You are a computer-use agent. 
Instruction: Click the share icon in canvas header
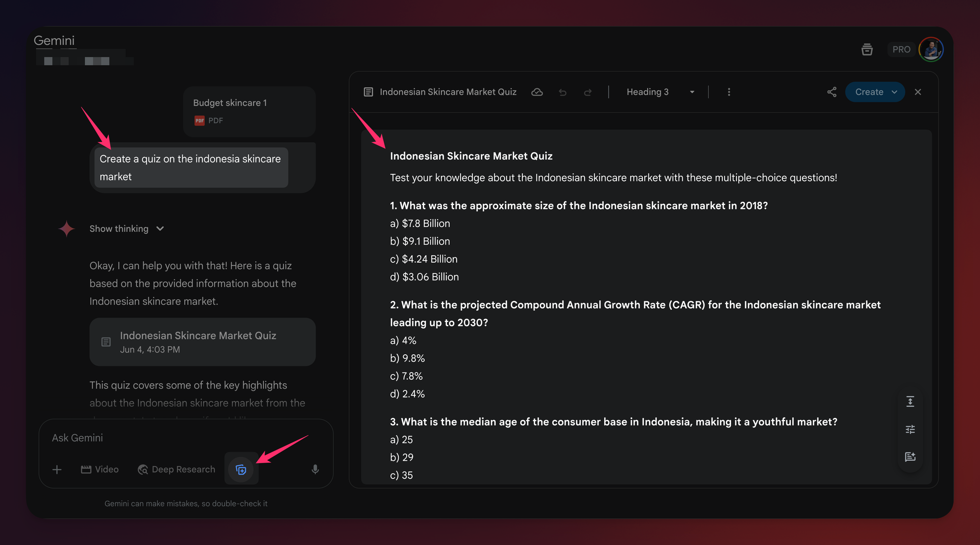pos(832,92)
